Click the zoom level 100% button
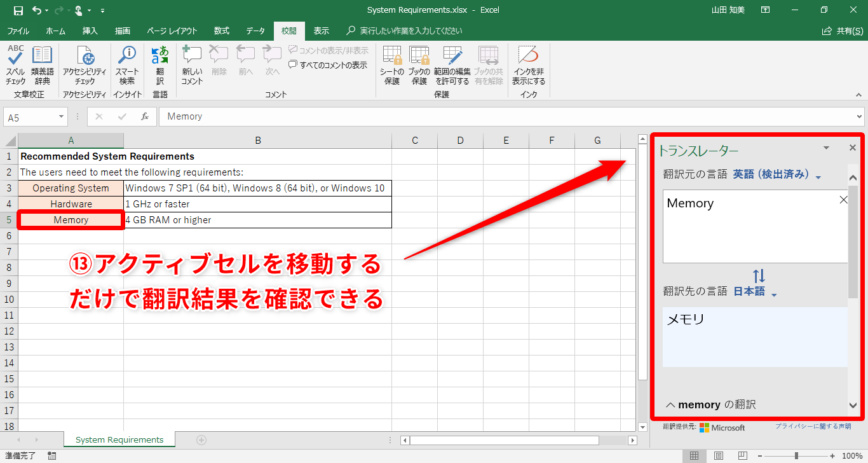 coord(852,456)
